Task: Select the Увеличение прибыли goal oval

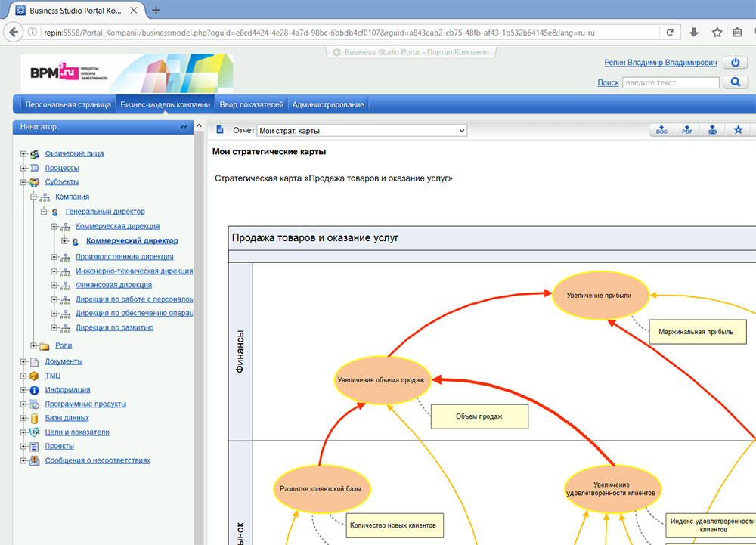Action: (x=600, y=296)
